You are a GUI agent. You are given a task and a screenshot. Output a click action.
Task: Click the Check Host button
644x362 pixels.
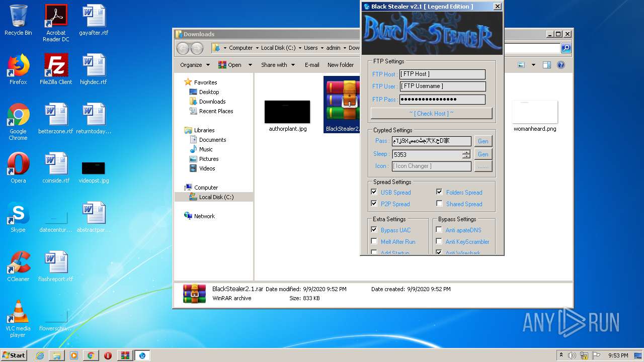(431, 113)
